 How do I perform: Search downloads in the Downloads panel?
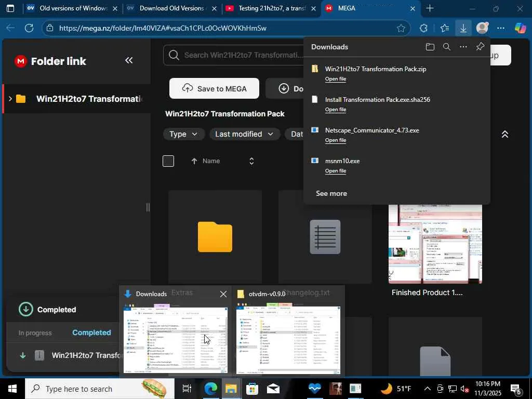point(447,47)
